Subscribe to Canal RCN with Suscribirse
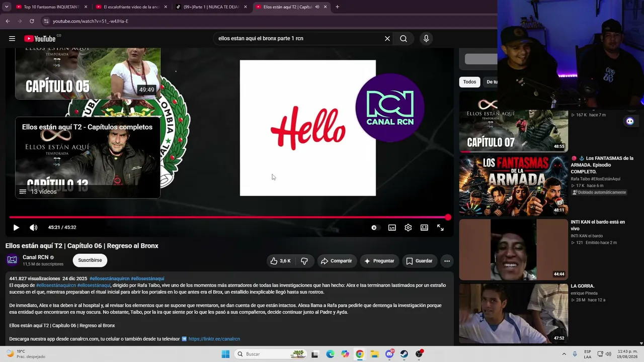The width and height of the screenshot is (644, 362). click(x=90, y=260)
